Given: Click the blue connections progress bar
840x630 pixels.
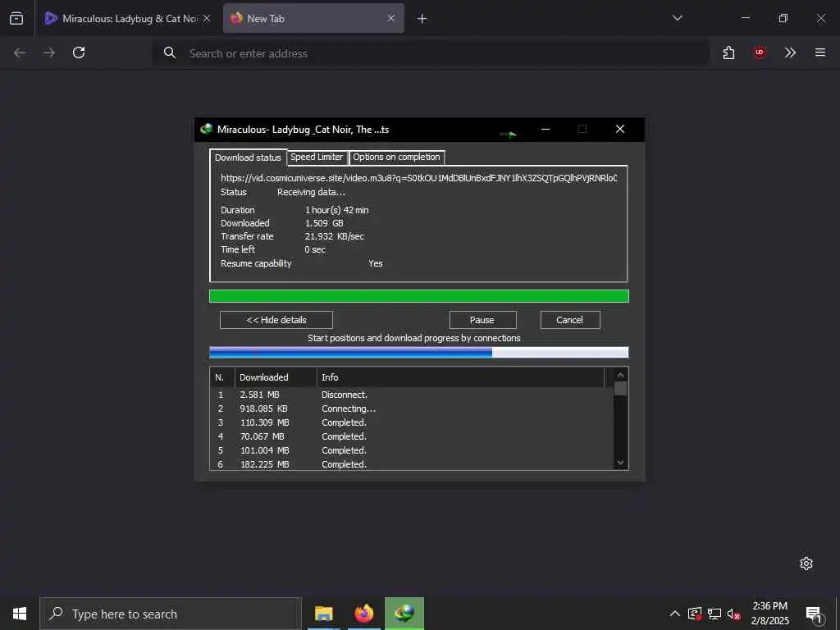Looking at the screenshot, I should click(419, 352).
